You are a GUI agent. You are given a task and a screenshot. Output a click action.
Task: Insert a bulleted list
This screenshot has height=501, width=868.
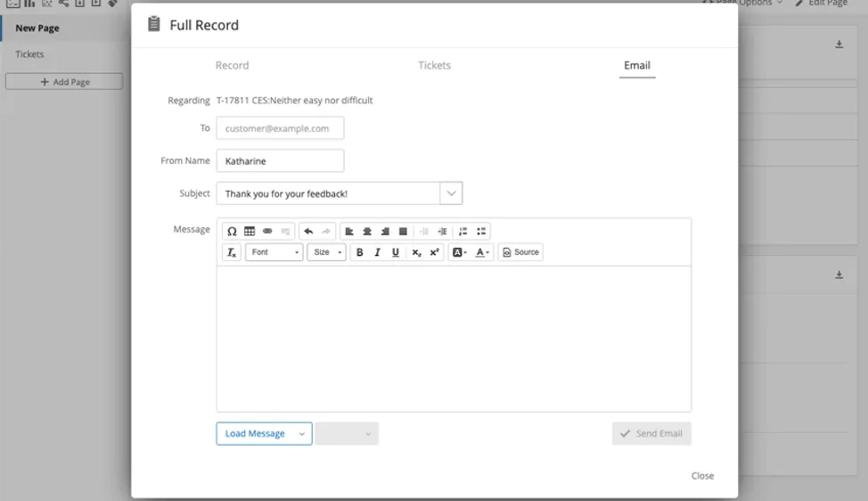click(x=481, y=232)
